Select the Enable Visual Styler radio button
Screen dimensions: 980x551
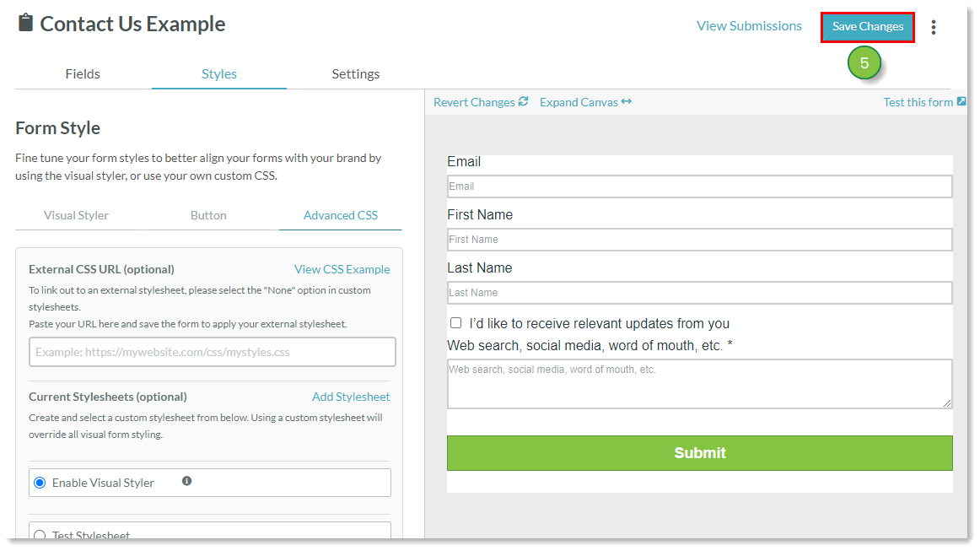pyautogui.click(x=40, y=483)
